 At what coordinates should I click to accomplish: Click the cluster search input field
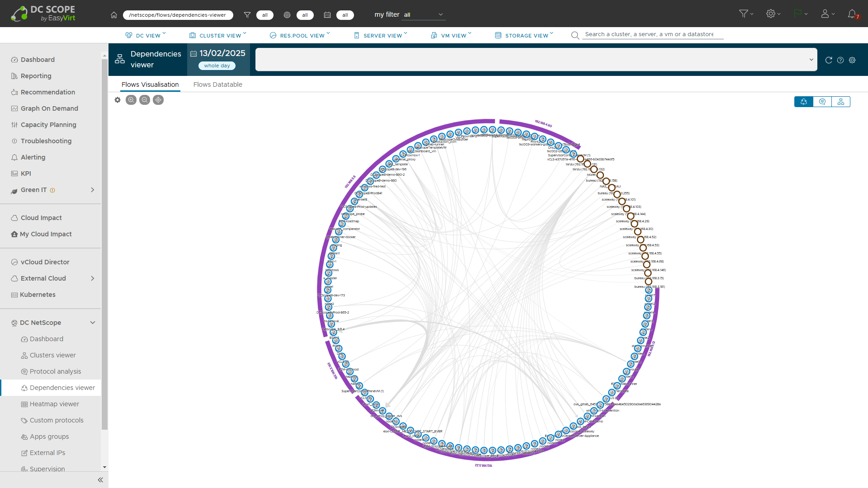[651, 34]
